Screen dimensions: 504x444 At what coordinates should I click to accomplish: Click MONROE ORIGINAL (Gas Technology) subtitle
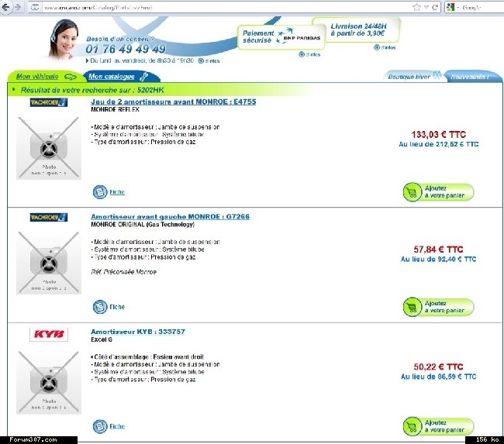[143, 225]
